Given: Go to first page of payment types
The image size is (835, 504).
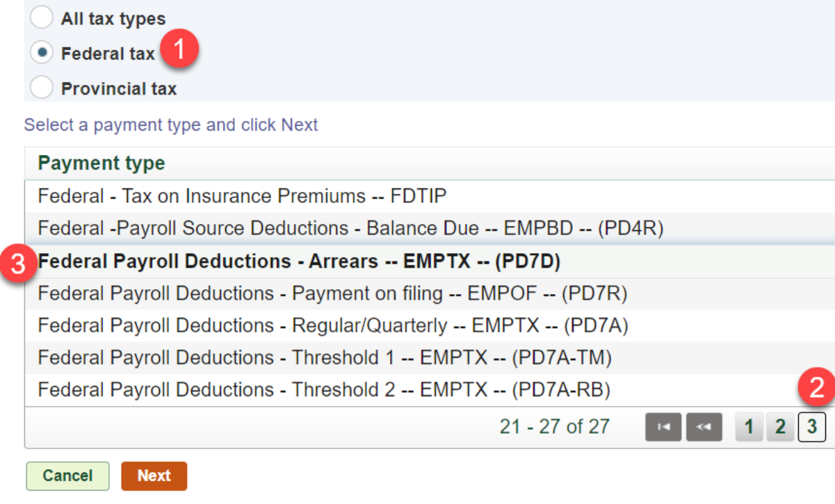Looking at the screenshot, I should pos(663,428).
